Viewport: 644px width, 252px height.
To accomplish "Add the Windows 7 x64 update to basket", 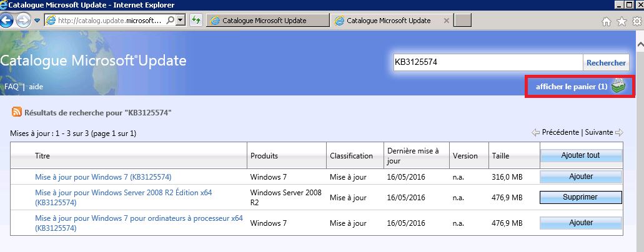I will pos(581,223).
